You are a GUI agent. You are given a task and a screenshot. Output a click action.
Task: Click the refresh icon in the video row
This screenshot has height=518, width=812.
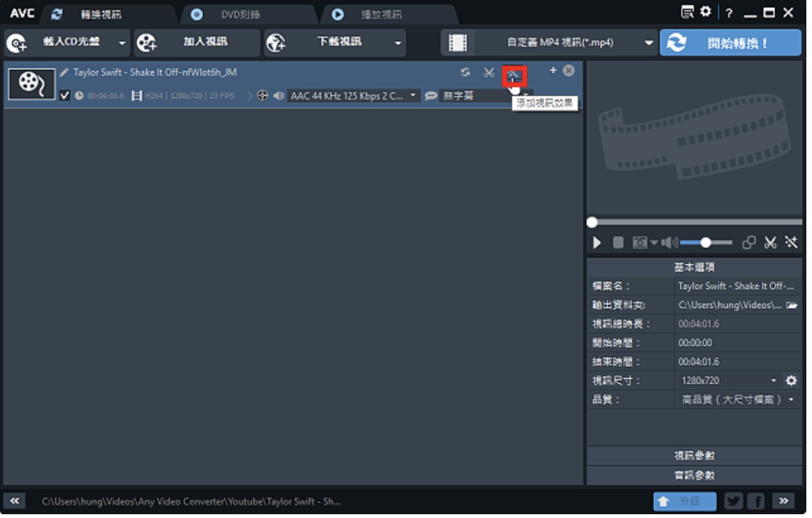tap(465, 73)
